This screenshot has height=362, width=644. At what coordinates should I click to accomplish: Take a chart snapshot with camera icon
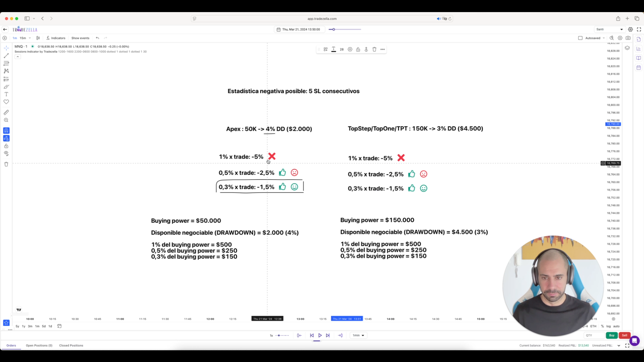pos(628,38)
